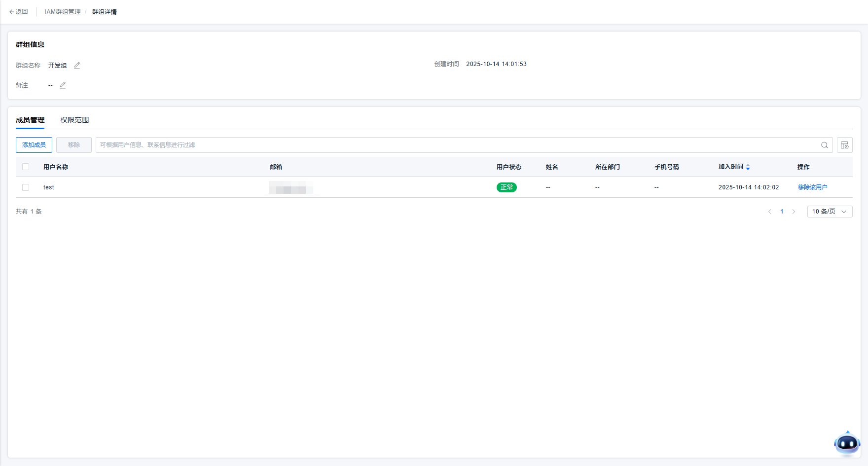
Task: Check the test user row checkbox
Action: [26, 187]
